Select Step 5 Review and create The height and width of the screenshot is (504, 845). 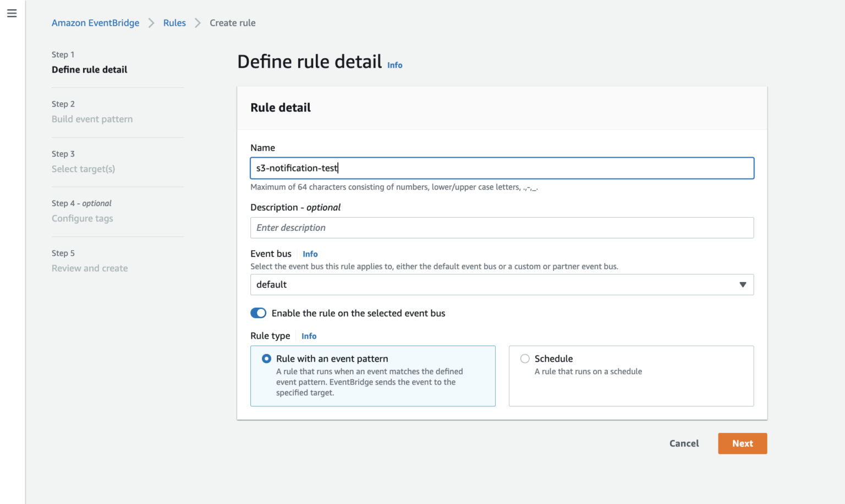point(90,268)
